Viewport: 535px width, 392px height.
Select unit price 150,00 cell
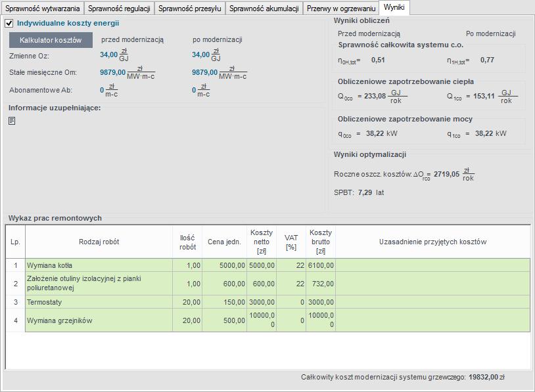pyautogui.click(x=224, y=302)
